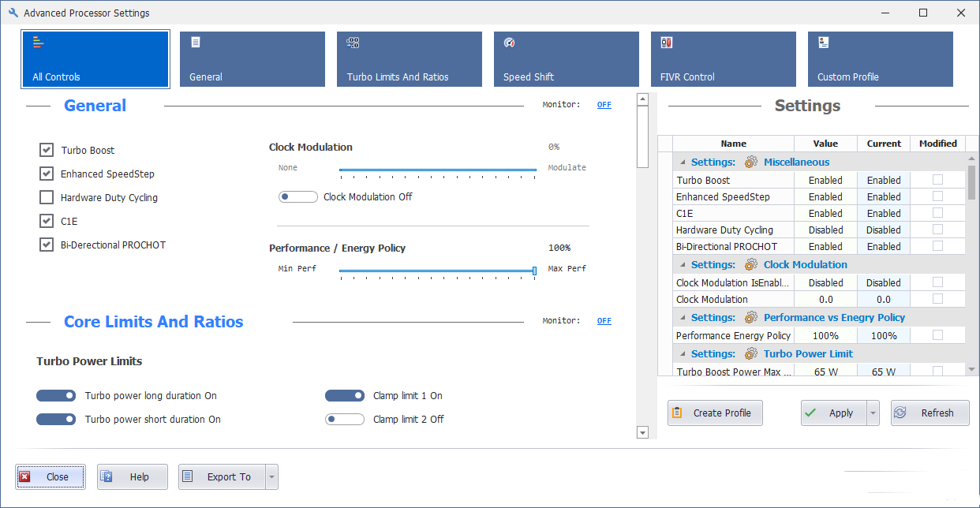
Task: Open the Apply button dropdown arrow
Action: pos(872,412)
